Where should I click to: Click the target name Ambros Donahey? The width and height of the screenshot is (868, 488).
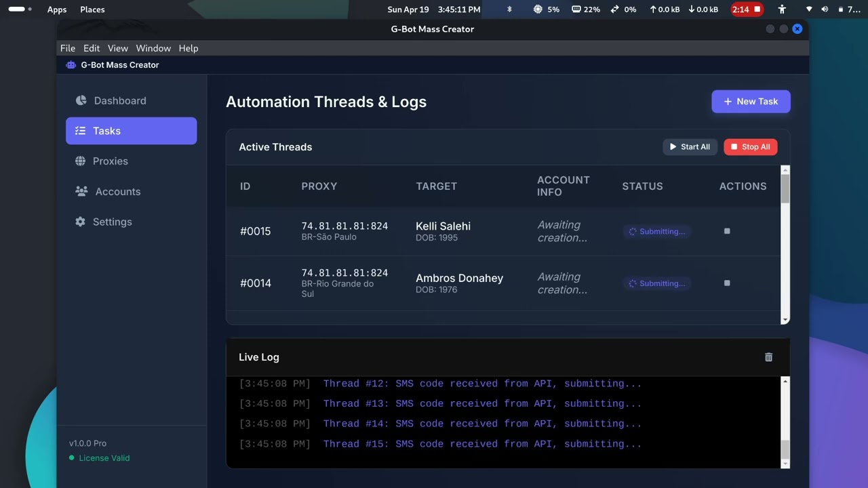pos(459,278)
